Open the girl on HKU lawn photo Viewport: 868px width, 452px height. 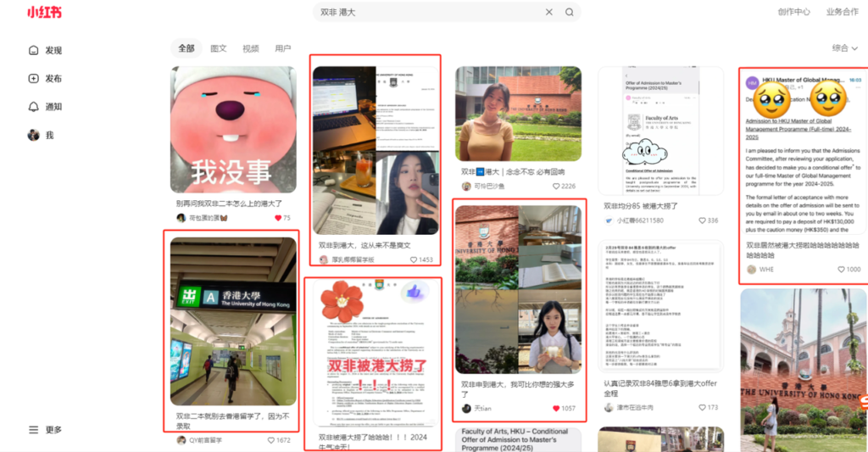518,114
